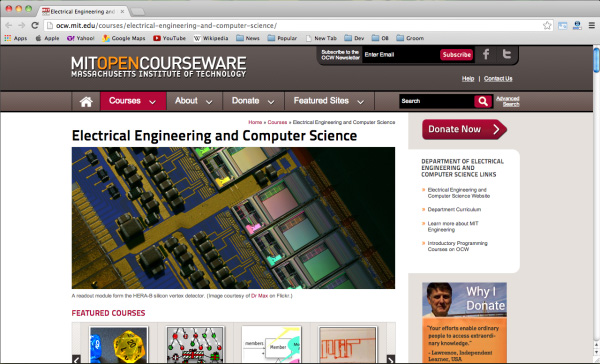Open Apps shortcut in bookmarks bar
Screen dimensions: 600x364
tap(16, 38)
